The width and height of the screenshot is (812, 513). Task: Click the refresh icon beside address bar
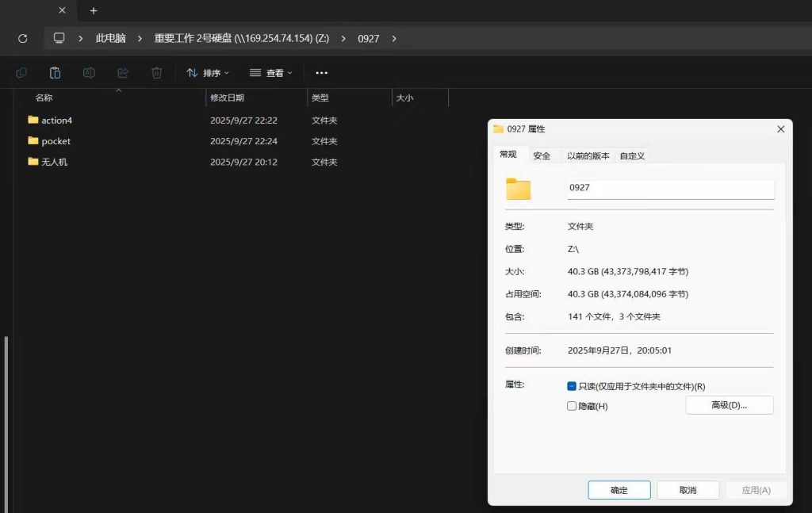coord(22,38)
